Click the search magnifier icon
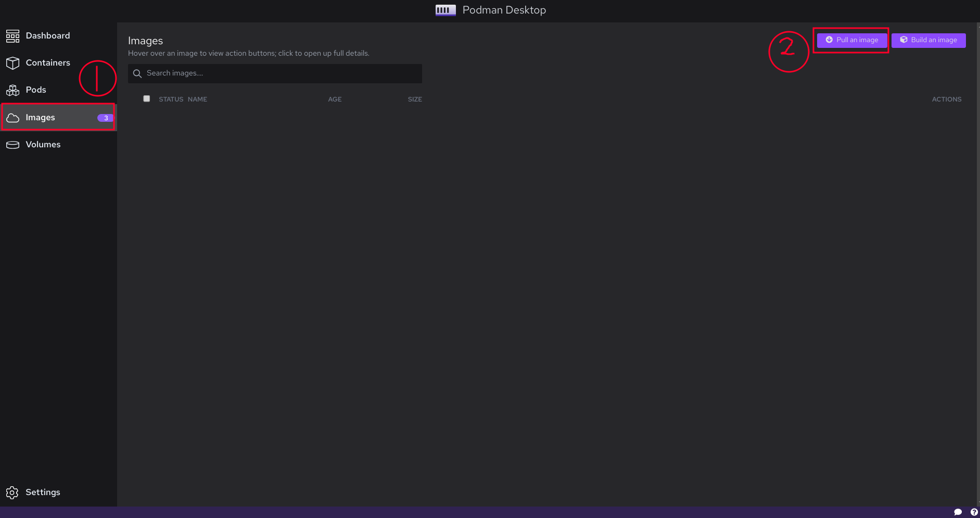This screenshot has width=980, height=518. [x=137, y=74]
